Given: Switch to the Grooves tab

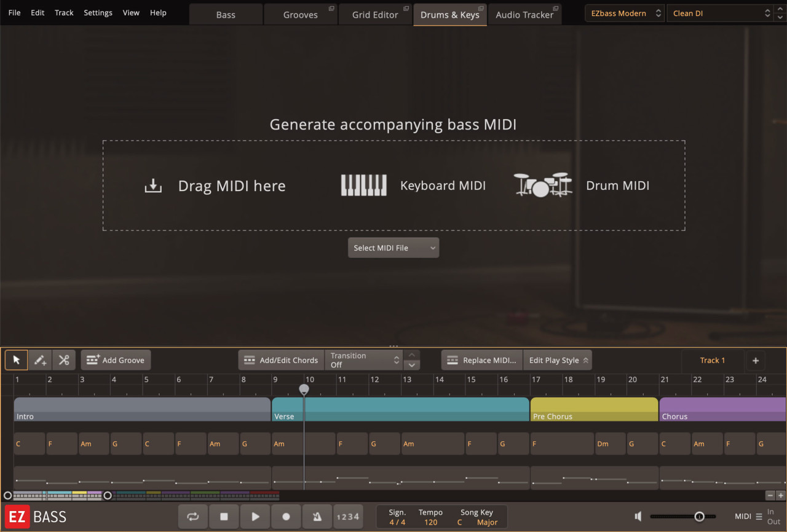Looking at the screenshot, I should [300, 15].
